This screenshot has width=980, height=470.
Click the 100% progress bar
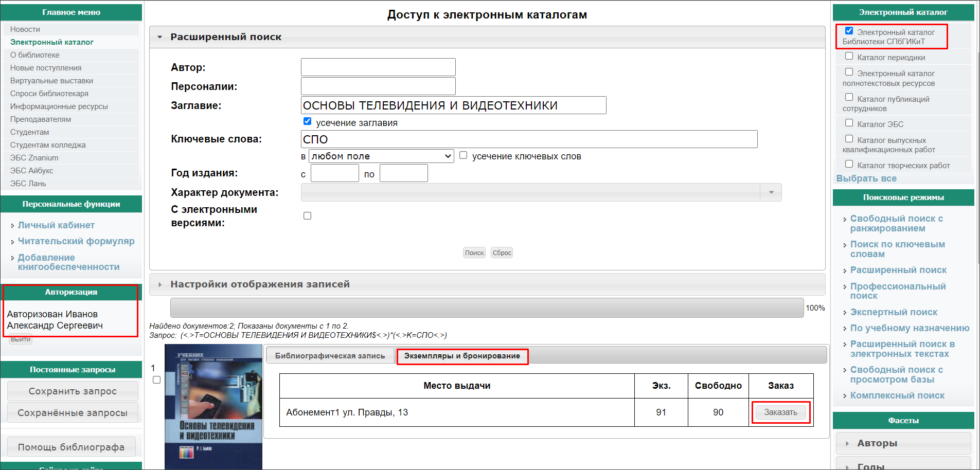point(487,308)
